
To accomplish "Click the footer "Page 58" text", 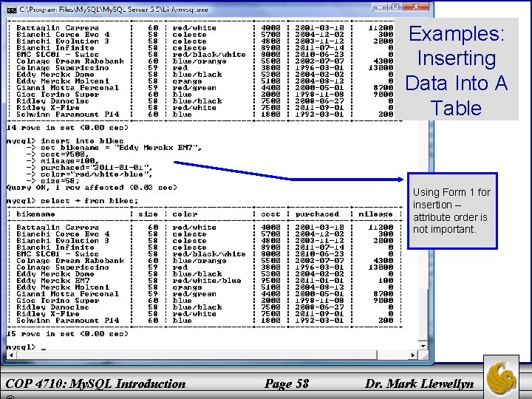I will tap(287, 383).
